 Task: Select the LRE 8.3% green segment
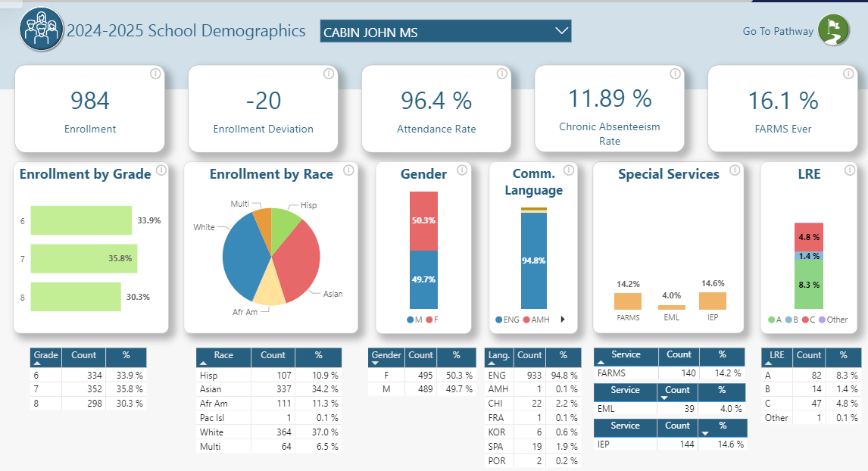(x=809, y=285)
